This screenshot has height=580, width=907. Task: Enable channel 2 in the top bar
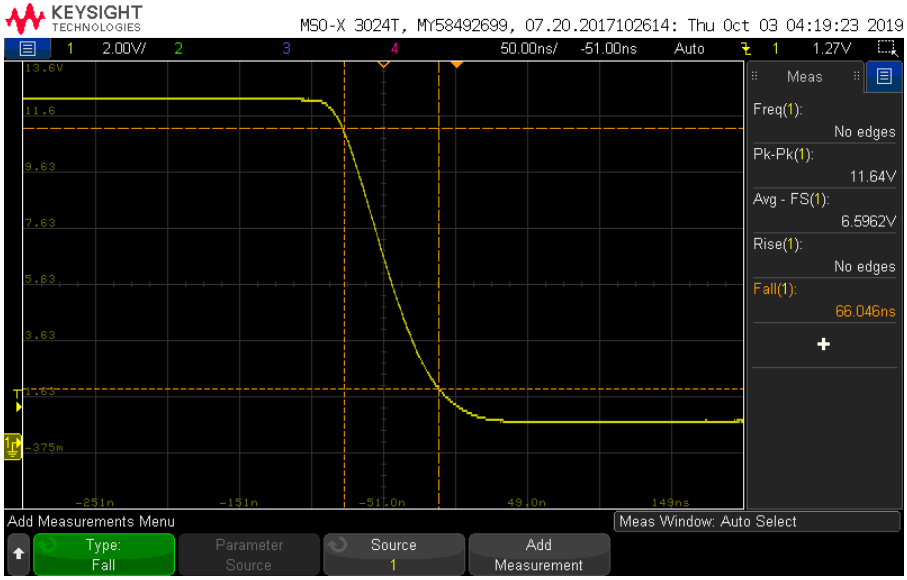pos(178,49)
